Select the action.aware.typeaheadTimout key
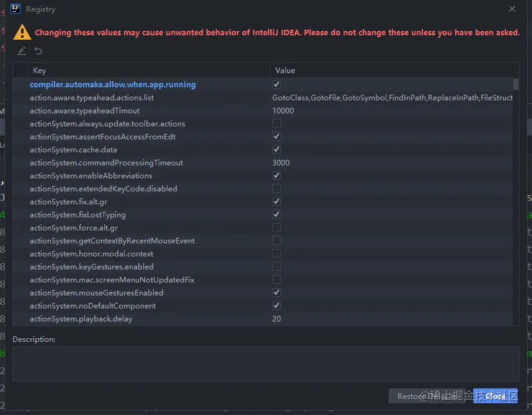 coord(84,110)
